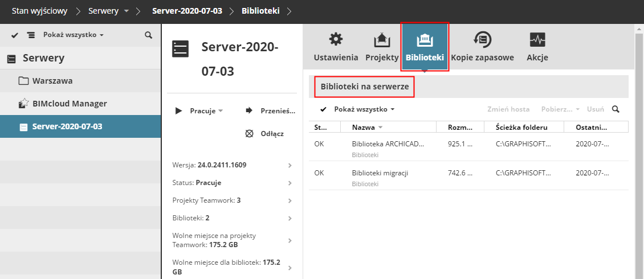Select the Biblioteki tab
Viewport: 644px width, 279px height.
click(x=425, y=47)
